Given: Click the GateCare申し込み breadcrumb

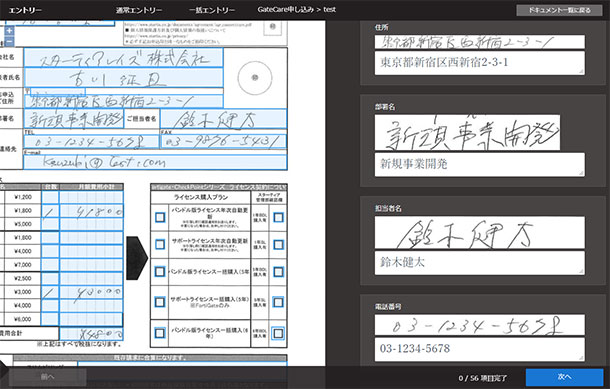Looking at the screenshot, I should click(x=285, y=9).
